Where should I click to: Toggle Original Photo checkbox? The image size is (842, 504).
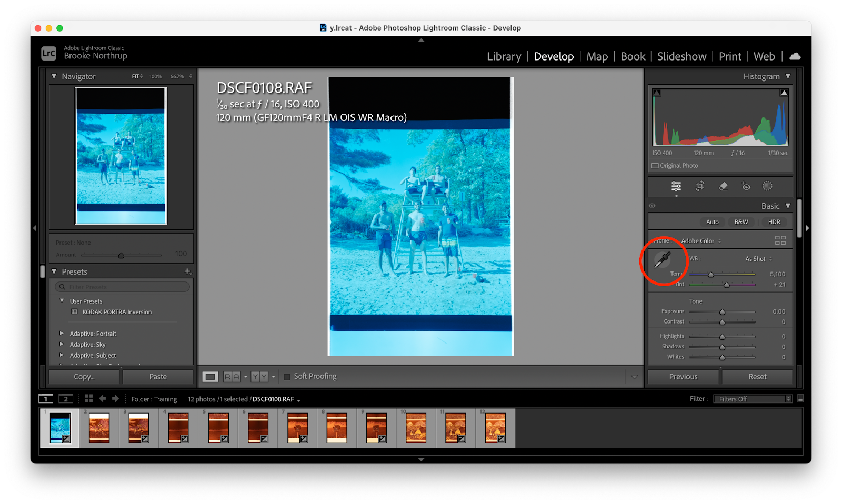coord(655,166)
